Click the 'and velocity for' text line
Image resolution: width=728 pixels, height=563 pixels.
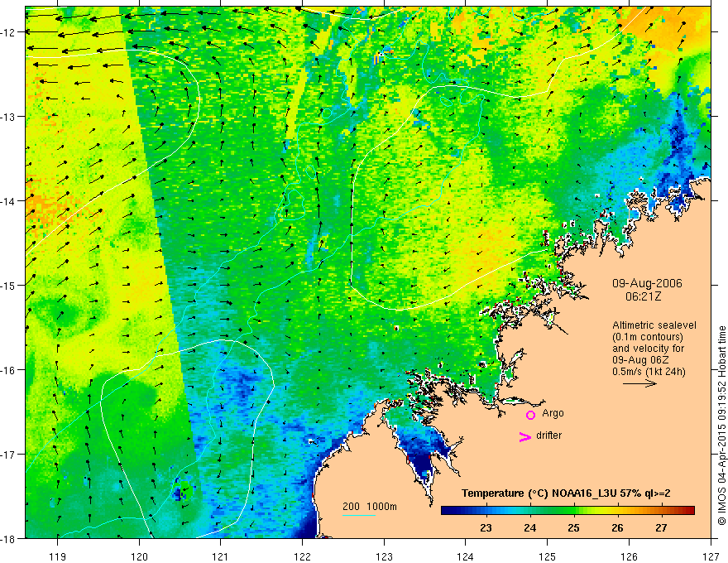click(x=648, y=349)
